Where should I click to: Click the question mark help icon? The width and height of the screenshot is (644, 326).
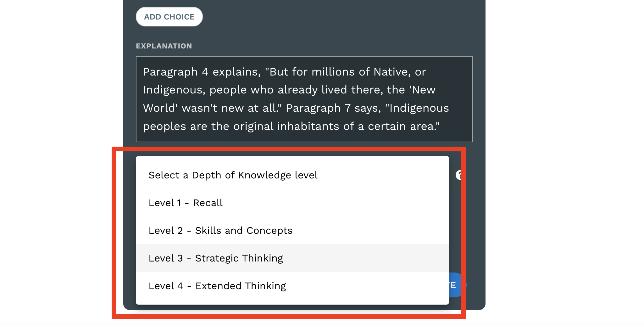point(459,175)
